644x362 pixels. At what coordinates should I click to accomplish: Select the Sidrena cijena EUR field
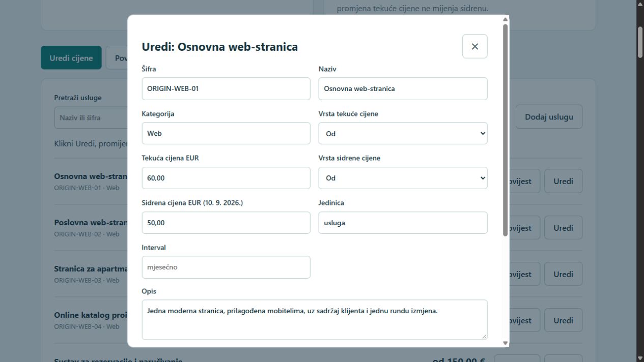point(226,223)
